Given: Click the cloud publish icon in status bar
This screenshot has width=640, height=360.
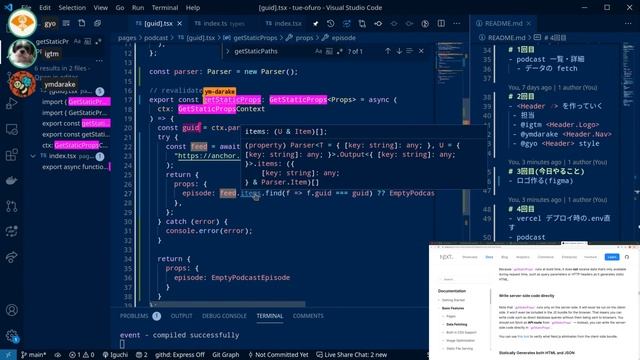Looking at the screenshot, I should [x=58, y=355].
